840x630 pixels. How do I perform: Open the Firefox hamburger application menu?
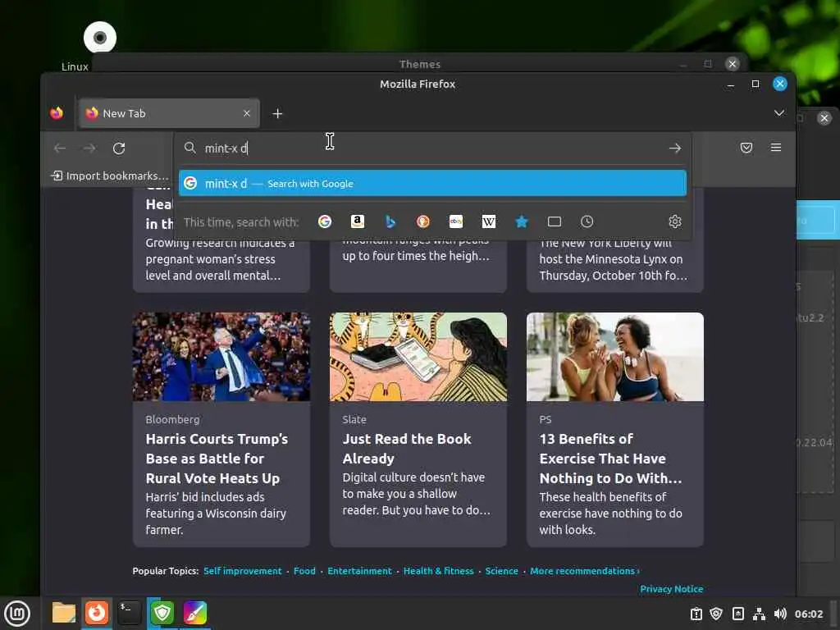pyautogui.click(x=776, y=148)
